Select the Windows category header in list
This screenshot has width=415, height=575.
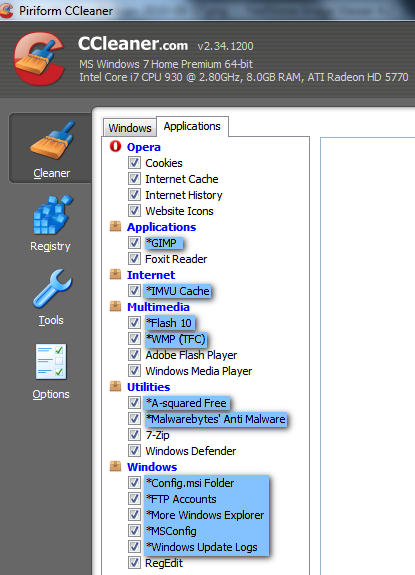(x=152, y=467)
